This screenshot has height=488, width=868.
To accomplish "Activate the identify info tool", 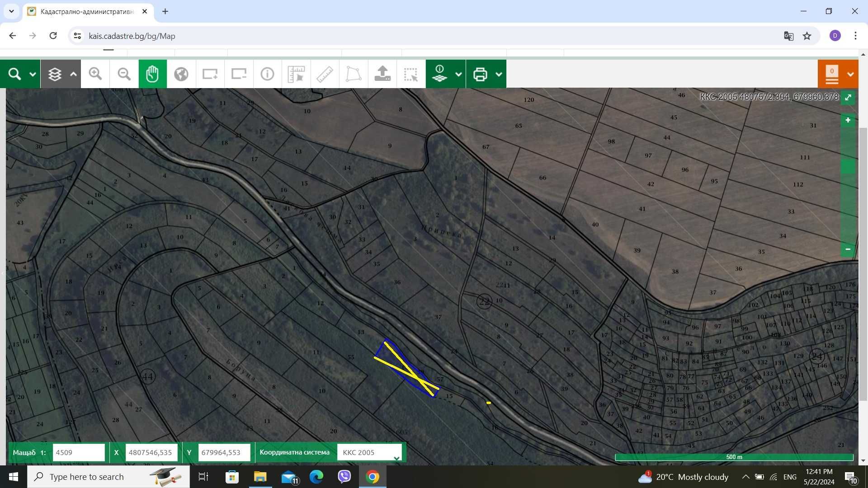I will pyautogui.click(x=267, y=74).
